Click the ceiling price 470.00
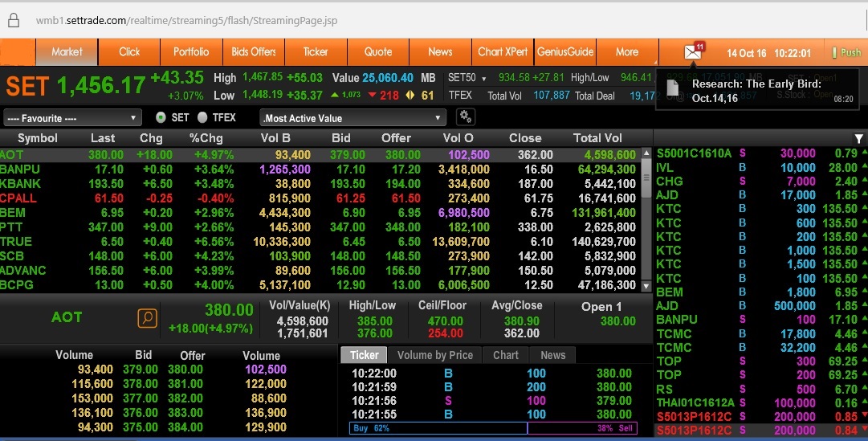Screen dimensions: 868x441 [x=445, y=321]
